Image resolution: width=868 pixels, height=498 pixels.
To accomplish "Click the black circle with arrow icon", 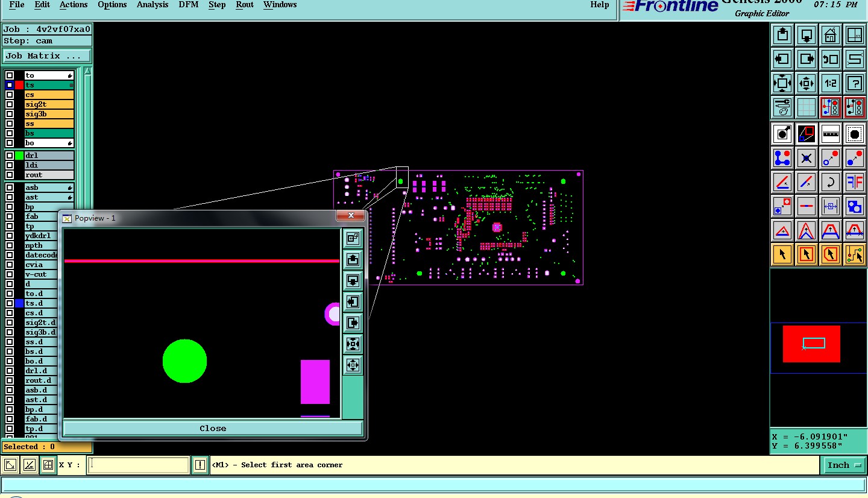I will (782, 133).
